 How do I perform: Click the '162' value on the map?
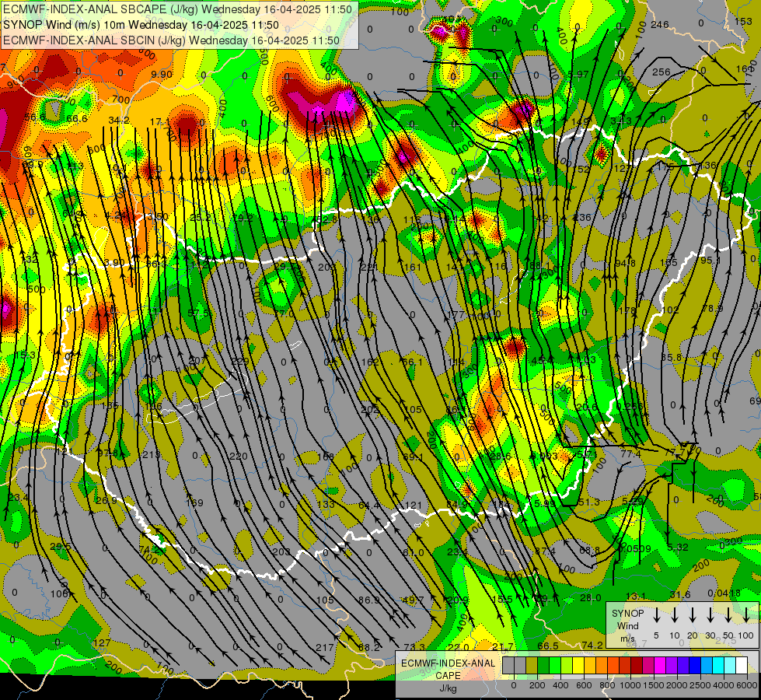370,362
